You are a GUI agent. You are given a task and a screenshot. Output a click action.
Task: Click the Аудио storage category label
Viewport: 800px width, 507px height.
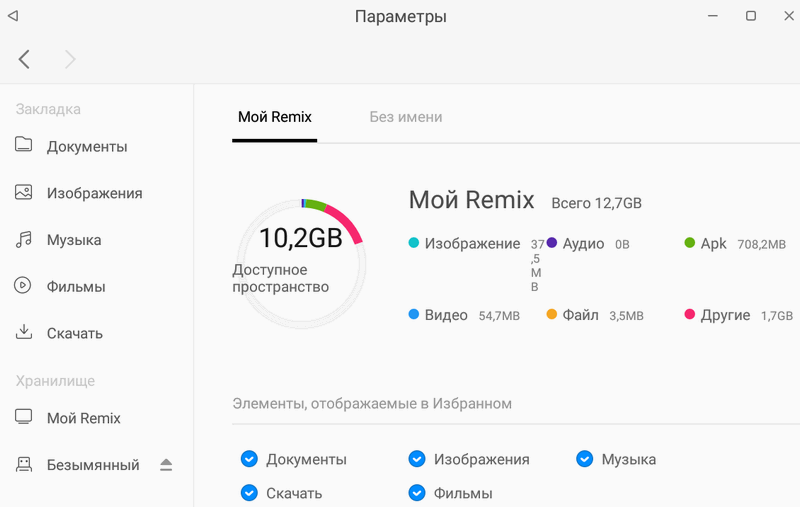click(583, 244)
